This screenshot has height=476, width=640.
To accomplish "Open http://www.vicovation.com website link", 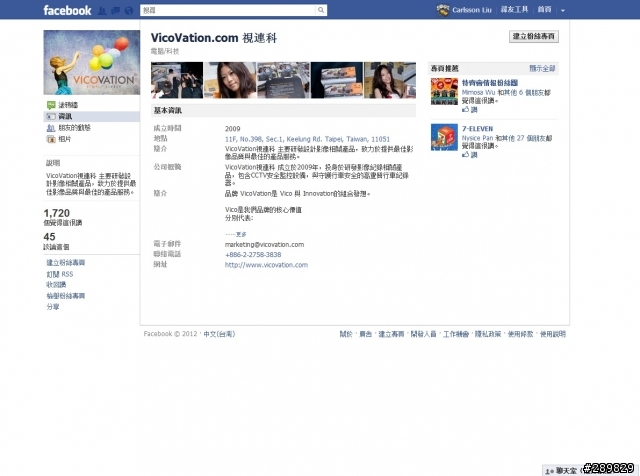I will 266,265.
